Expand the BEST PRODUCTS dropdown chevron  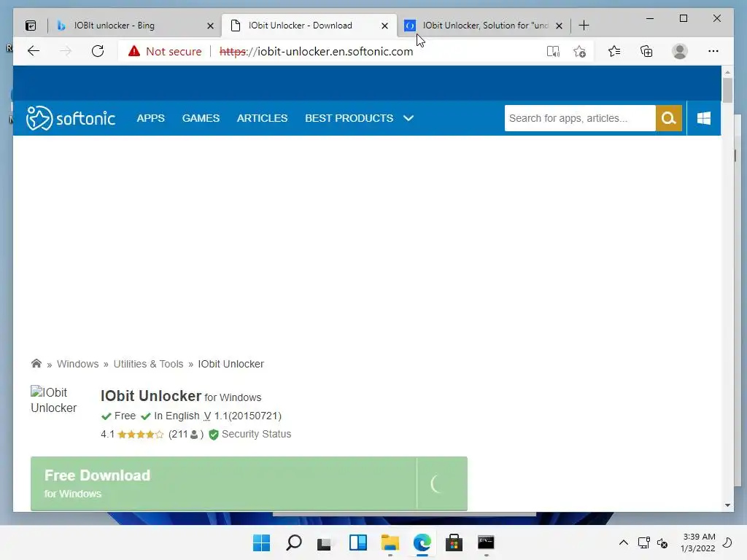tap(409, 118)
